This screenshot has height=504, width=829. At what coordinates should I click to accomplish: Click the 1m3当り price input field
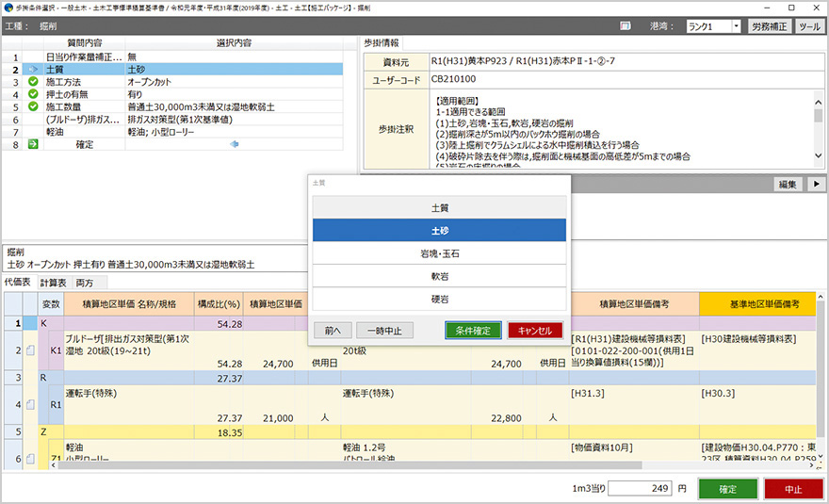[642, 489]
